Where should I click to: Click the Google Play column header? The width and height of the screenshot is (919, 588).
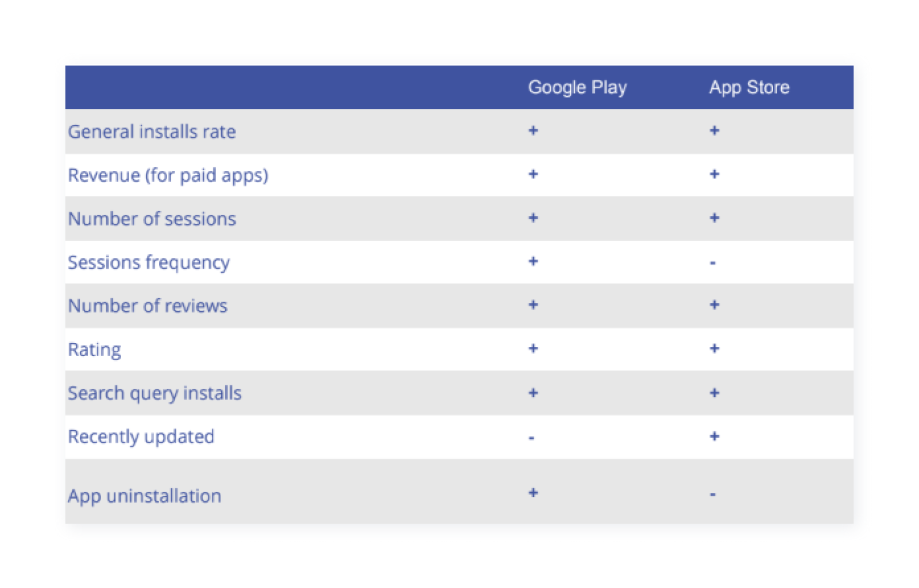577,87
